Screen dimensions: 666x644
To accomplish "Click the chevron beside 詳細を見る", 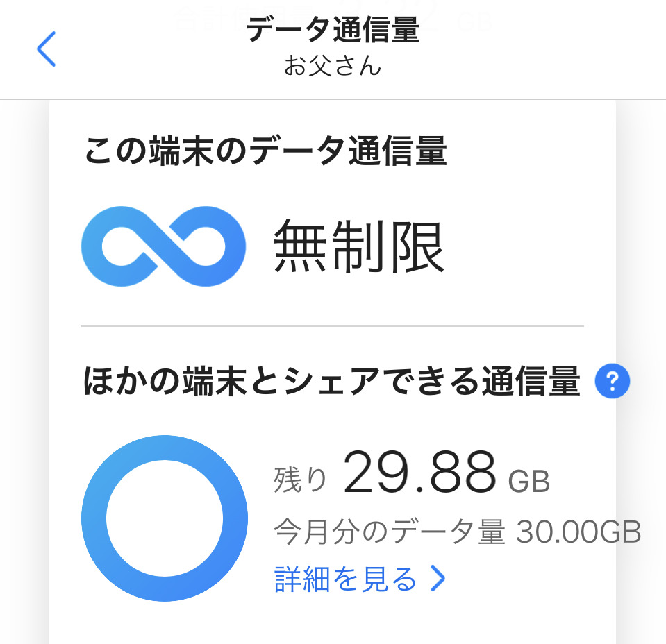I will coord(438,579).
